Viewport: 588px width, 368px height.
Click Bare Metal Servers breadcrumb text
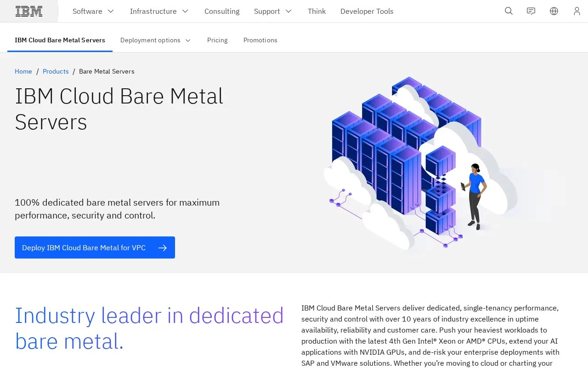(107, 71)
